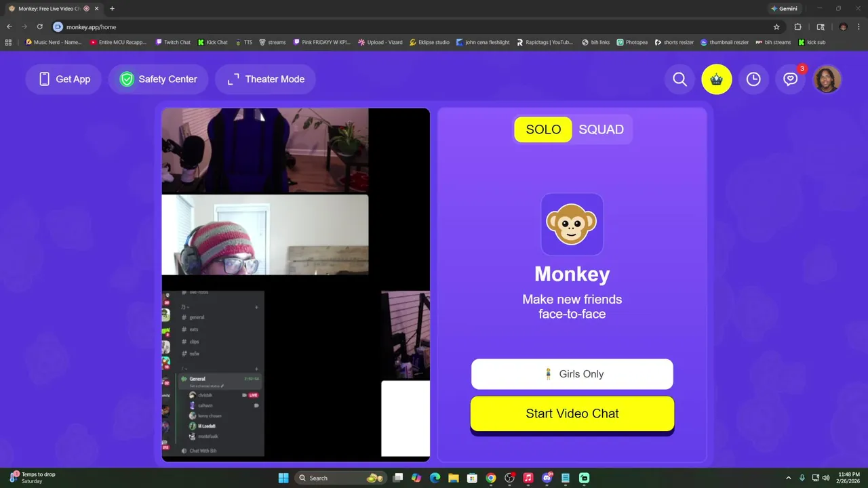
Task: Open the Upload - Vizard bookmark
Action: [x=380, y=42]
